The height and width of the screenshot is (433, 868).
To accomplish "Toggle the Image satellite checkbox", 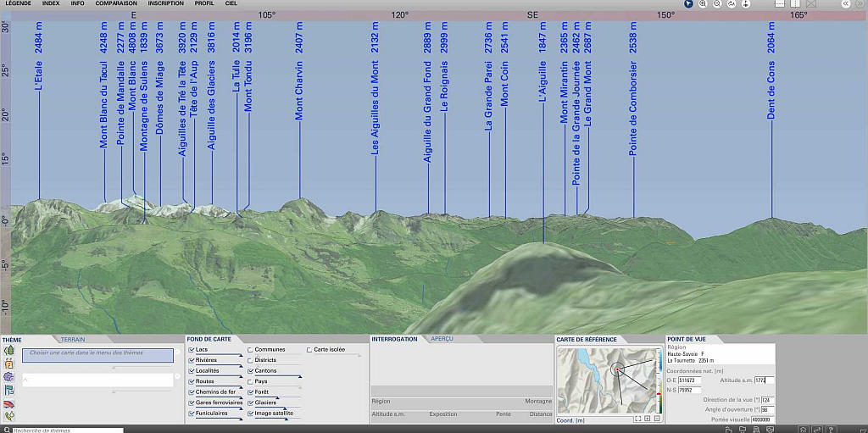I will pos(251,414).
